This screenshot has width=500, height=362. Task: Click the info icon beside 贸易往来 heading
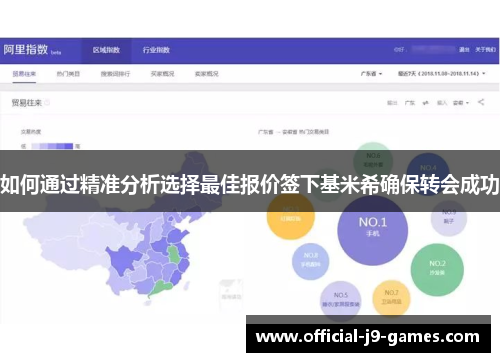[47, 103]
